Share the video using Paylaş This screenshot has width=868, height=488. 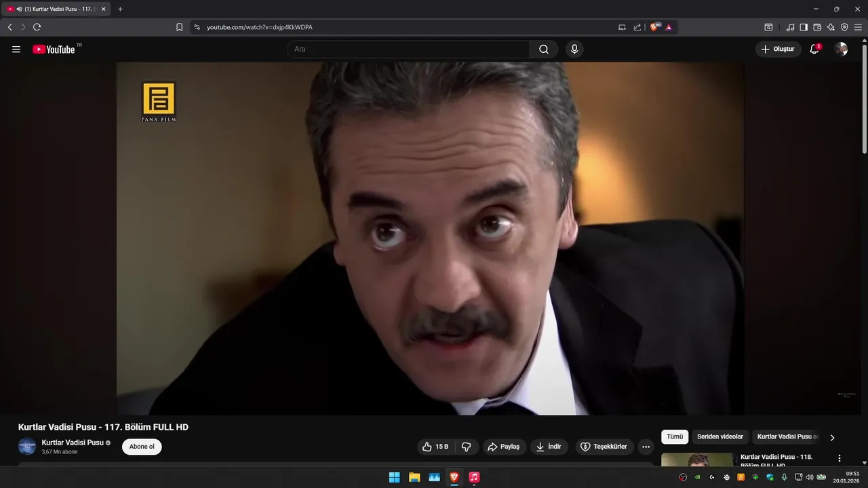pyautogui.click(x=503, y=447)
